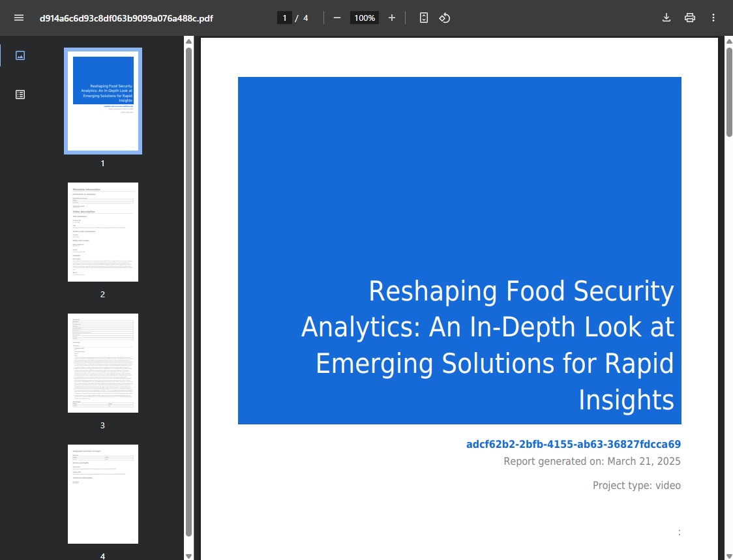The height and width of the screenshot is (560, 733).
Task: Click the sidebar scrollbar down arrow
Action: tap(188, 555)
